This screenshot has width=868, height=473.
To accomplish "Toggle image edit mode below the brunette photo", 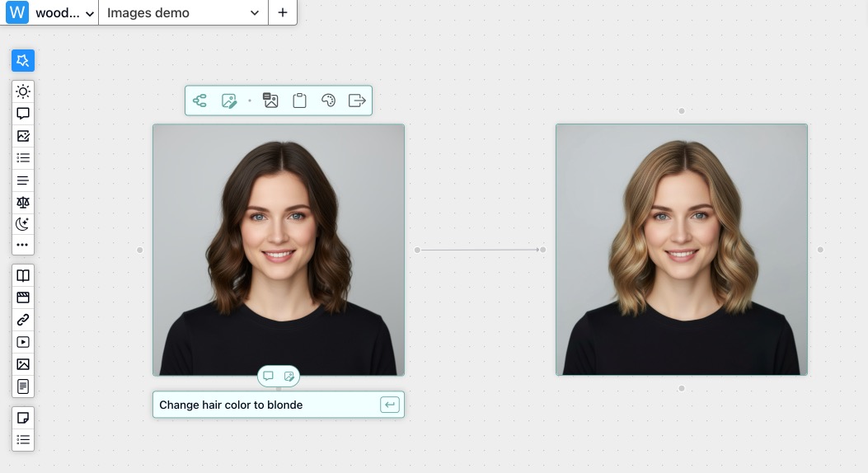I will [x=289, y=376].
